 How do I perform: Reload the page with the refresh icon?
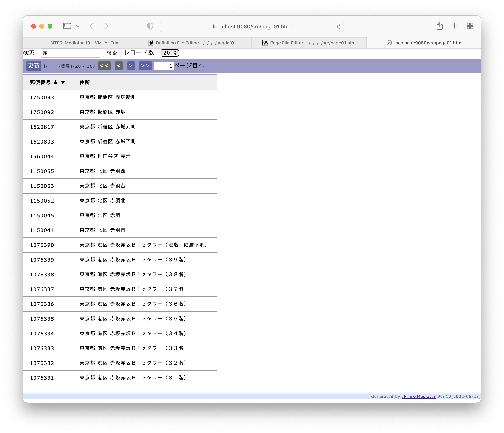[x=339, y=26]
